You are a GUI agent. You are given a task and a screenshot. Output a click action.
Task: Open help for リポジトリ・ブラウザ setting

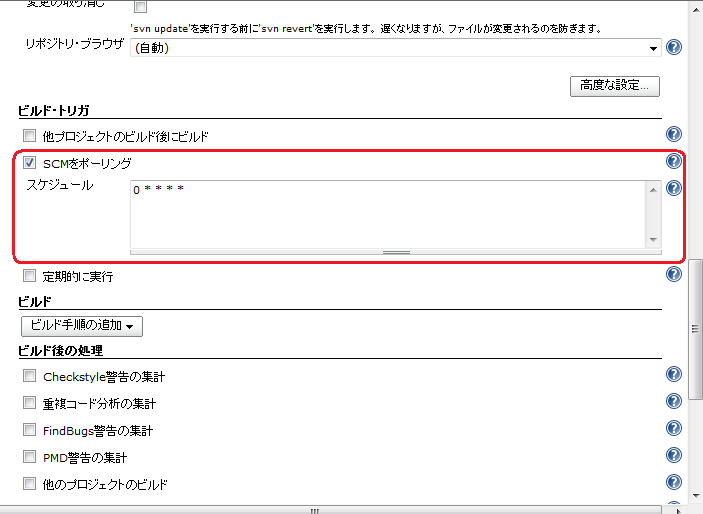click(x=674, y=47)
